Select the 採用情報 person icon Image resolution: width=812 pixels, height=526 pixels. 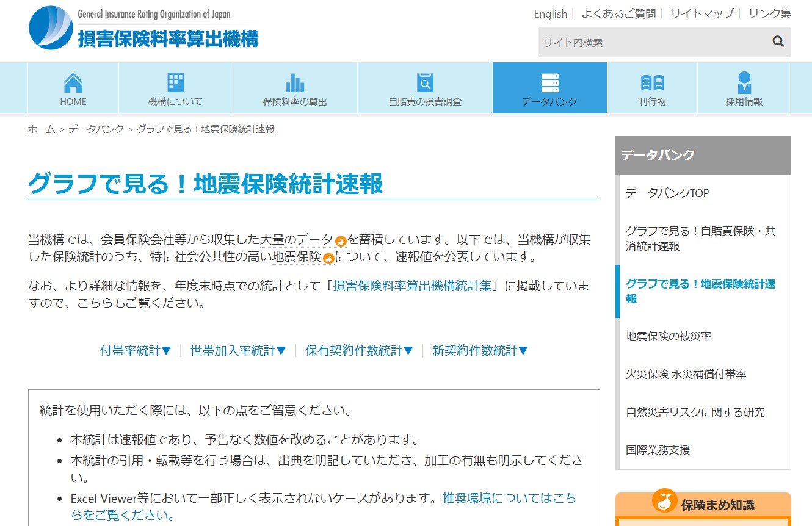[744, 82]
